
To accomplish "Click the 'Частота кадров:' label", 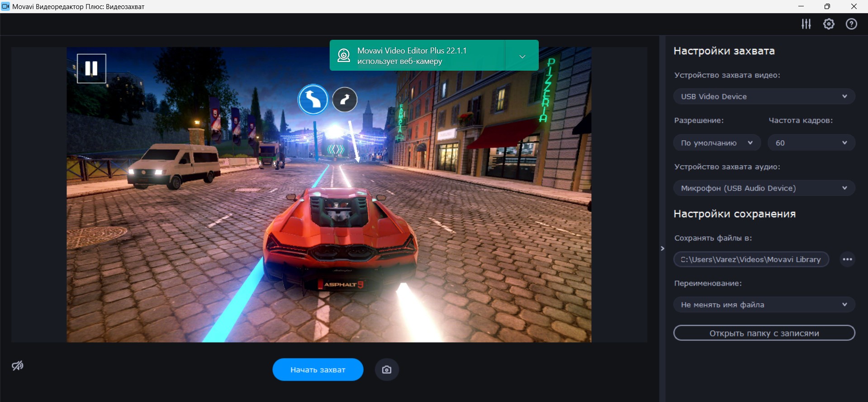I will [x=801, y=120].
